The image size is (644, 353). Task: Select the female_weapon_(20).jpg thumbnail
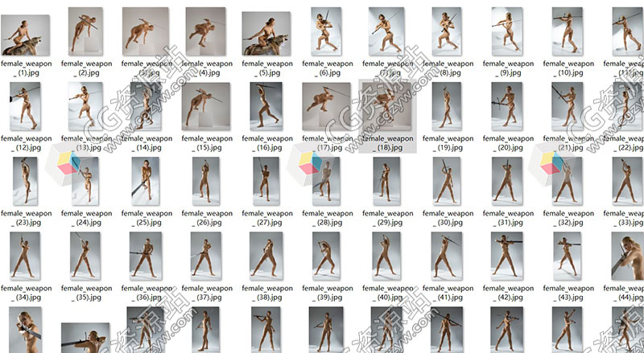(507, 106)
